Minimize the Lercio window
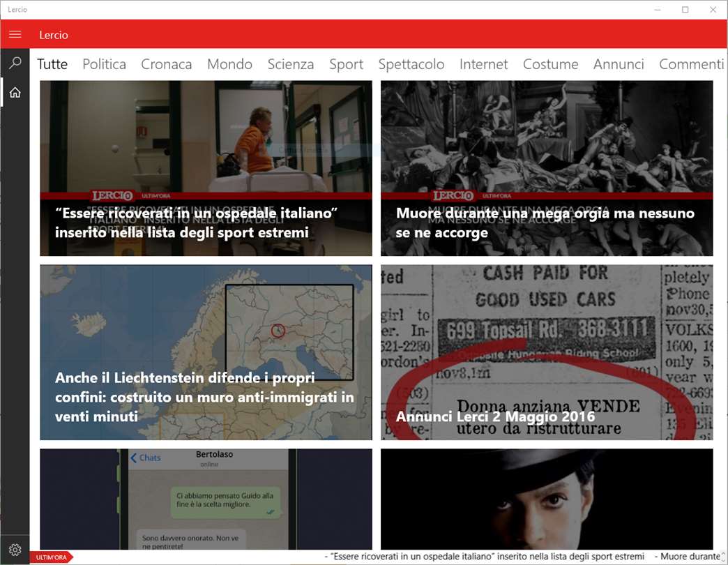Image resolution: width=728 pixels, height=565 pixels. point(658,10)
